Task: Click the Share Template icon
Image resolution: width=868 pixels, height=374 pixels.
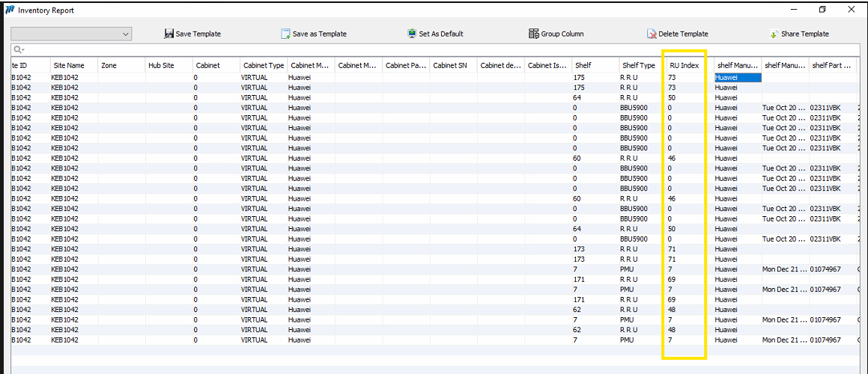Action: pos(774,34)
